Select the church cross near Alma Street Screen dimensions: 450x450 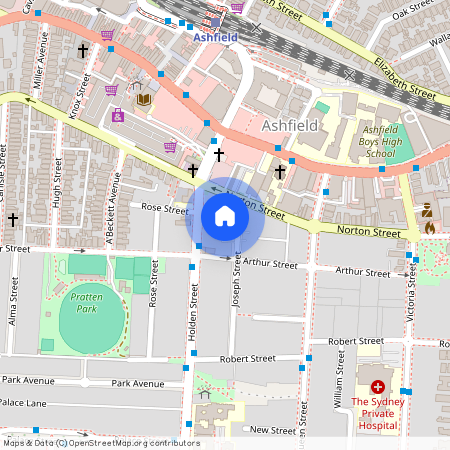(x=13, y=220)
